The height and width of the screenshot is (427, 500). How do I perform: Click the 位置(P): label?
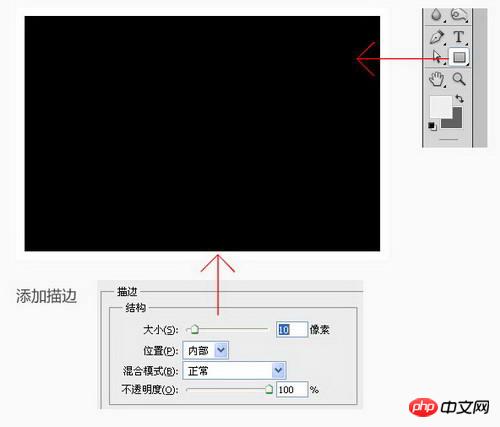click(160, 351)
